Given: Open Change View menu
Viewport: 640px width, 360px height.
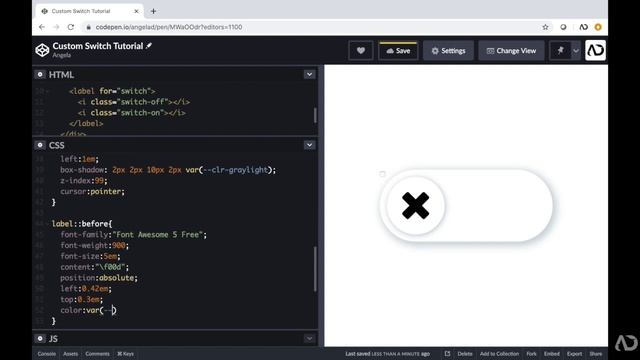Looking at the screenshot, I should pyautogui.click(x=511, y=51).
